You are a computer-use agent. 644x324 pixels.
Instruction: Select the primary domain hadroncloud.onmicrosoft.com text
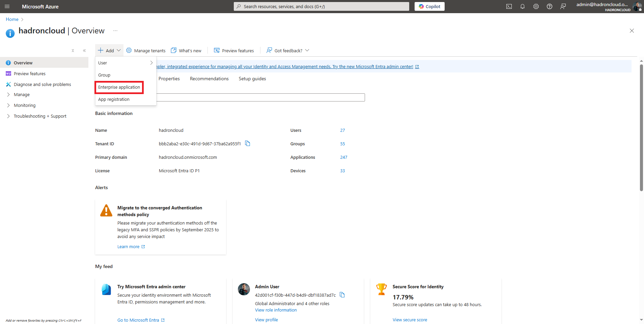point(188,157)
